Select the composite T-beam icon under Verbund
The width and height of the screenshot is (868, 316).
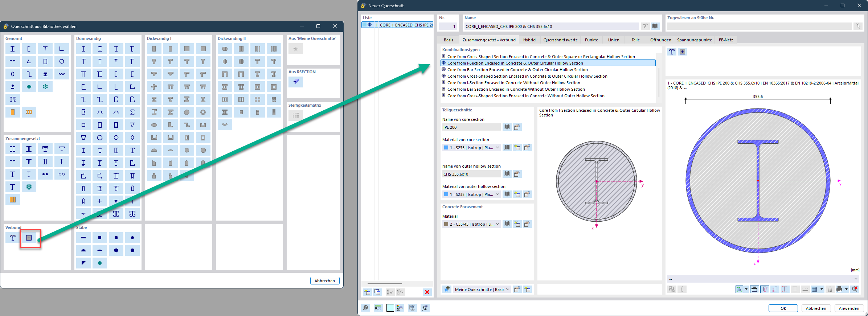pos(13,238)
